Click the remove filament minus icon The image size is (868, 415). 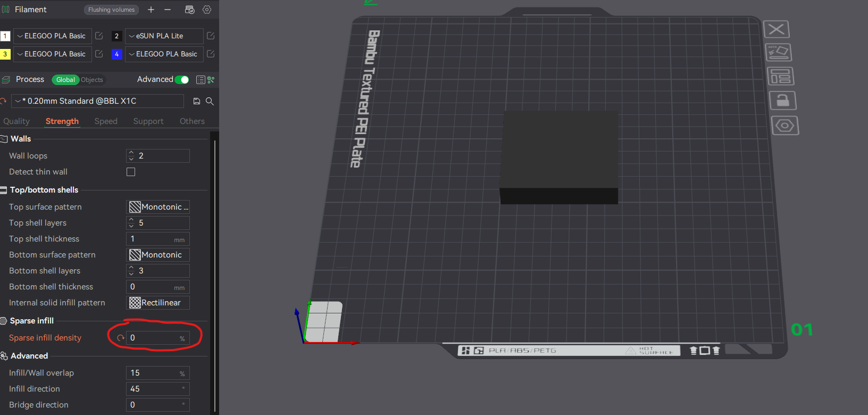[x=168, y=10]
